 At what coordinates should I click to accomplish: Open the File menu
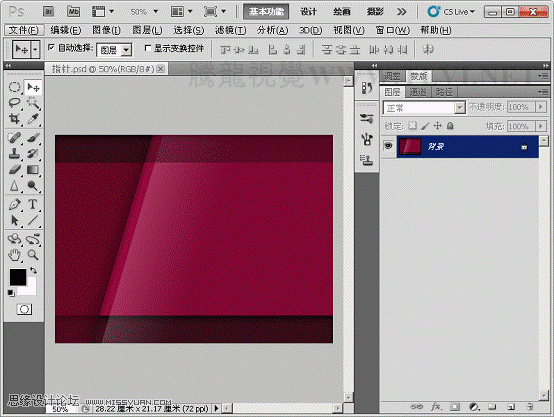click(x=24, y=30)
